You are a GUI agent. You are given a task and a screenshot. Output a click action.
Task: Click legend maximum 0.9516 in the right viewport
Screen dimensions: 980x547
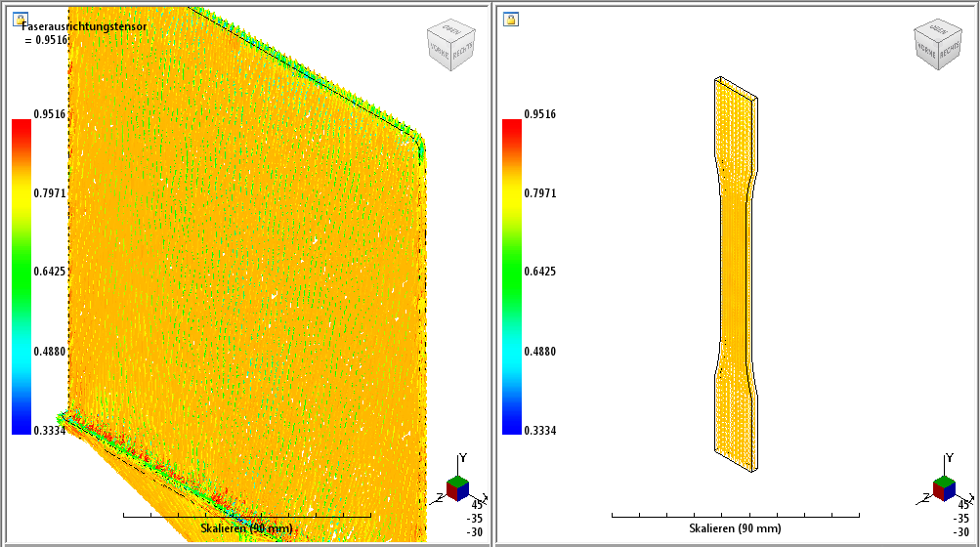540,113
